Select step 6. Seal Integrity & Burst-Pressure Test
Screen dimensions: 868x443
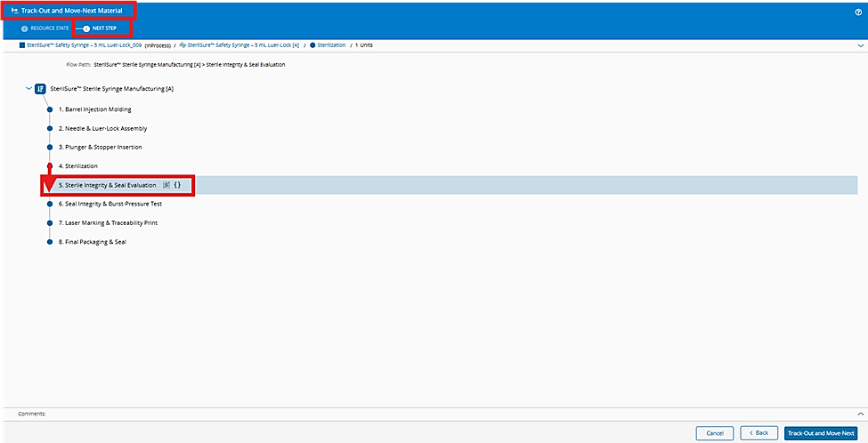coord(110,204)
